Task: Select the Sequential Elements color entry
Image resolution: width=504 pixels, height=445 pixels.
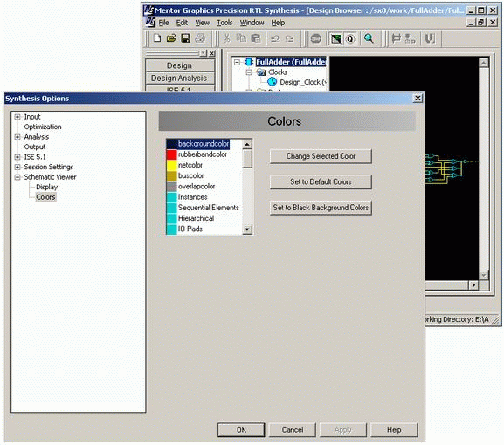Action: (203, 208)
